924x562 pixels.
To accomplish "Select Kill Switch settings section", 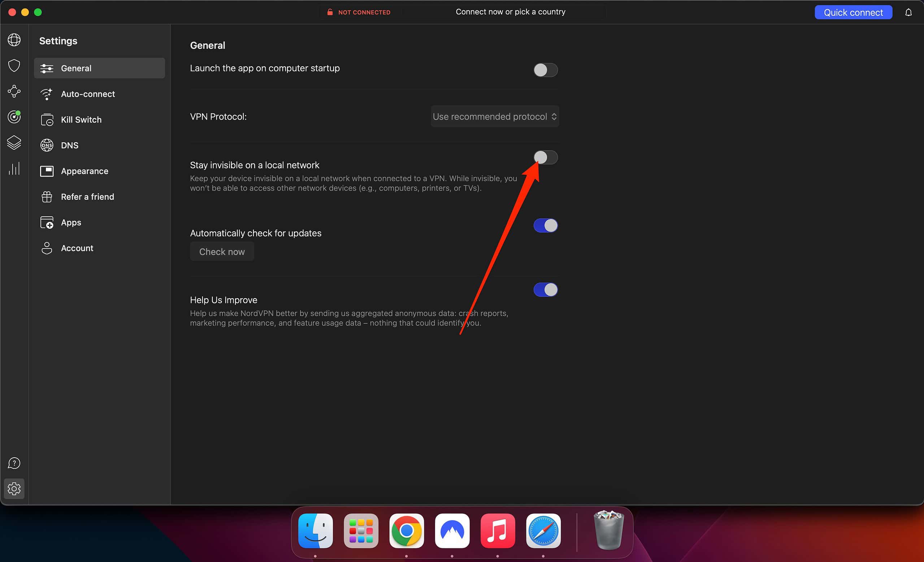I will click(81, 120).
